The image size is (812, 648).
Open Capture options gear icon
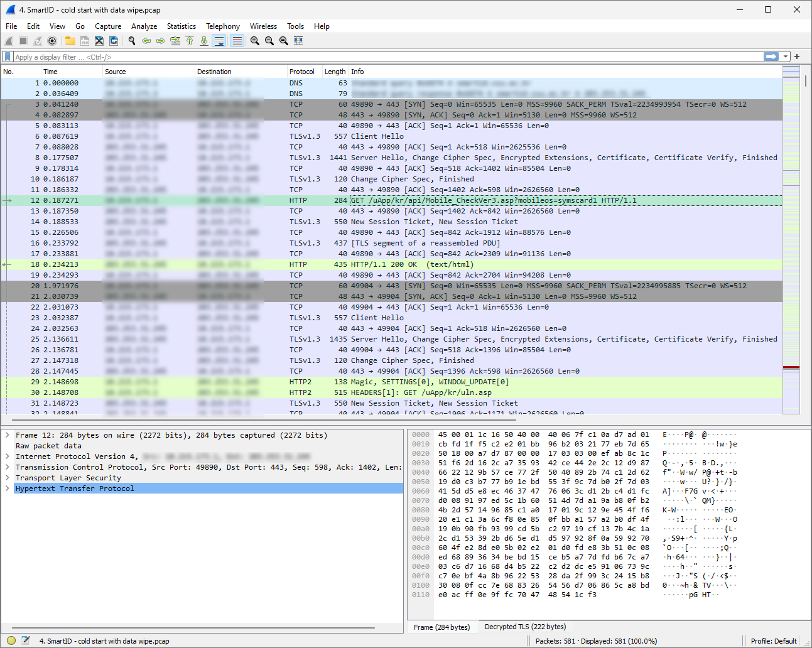pos(52,41)
